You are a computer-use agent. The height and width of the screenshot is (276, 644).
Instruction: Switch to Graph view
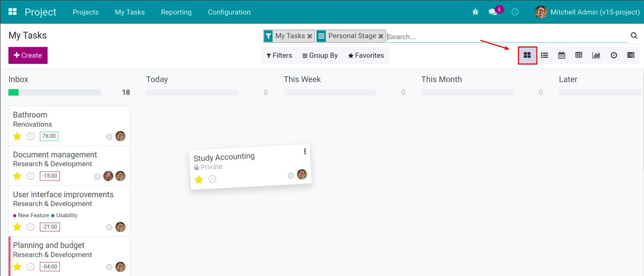[596, 55]
